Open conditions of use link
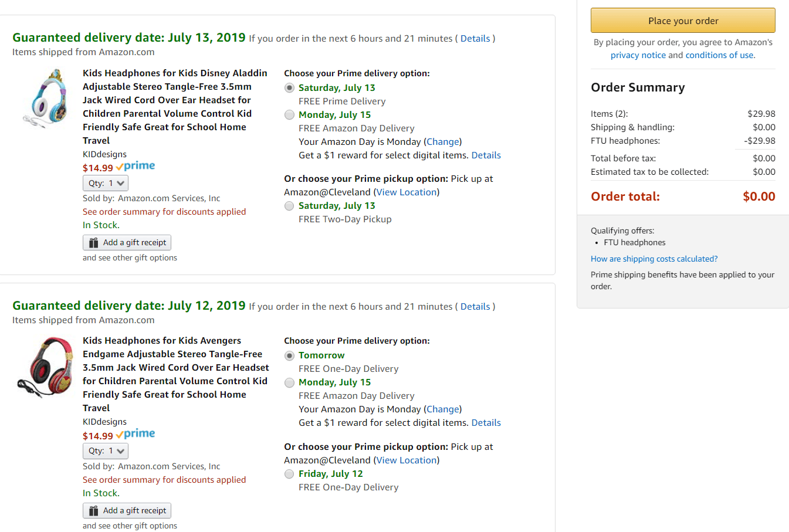789x532 pixels. click(x=719, y=55)
